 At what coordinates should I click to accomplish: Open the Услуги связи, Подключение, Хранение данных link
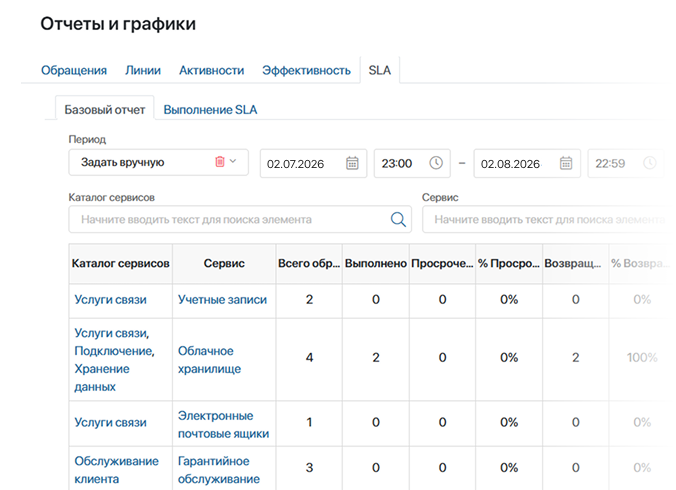pos(114,360)
